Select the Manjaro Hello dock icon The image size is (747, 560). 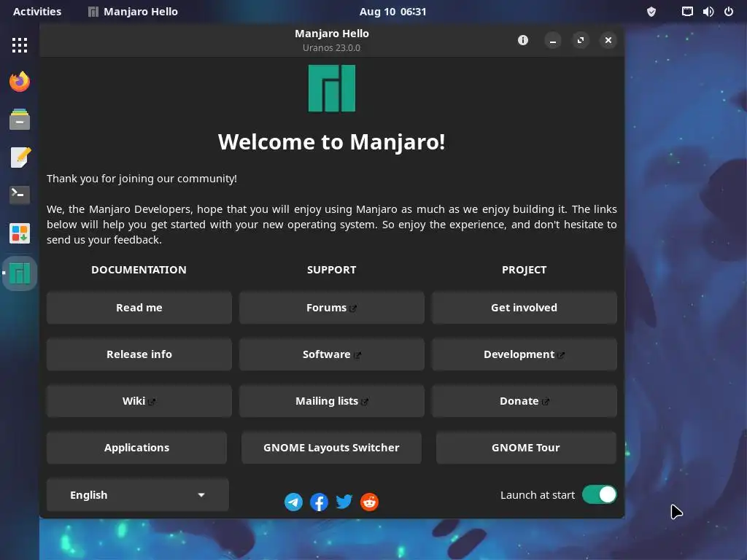[20, 273]
